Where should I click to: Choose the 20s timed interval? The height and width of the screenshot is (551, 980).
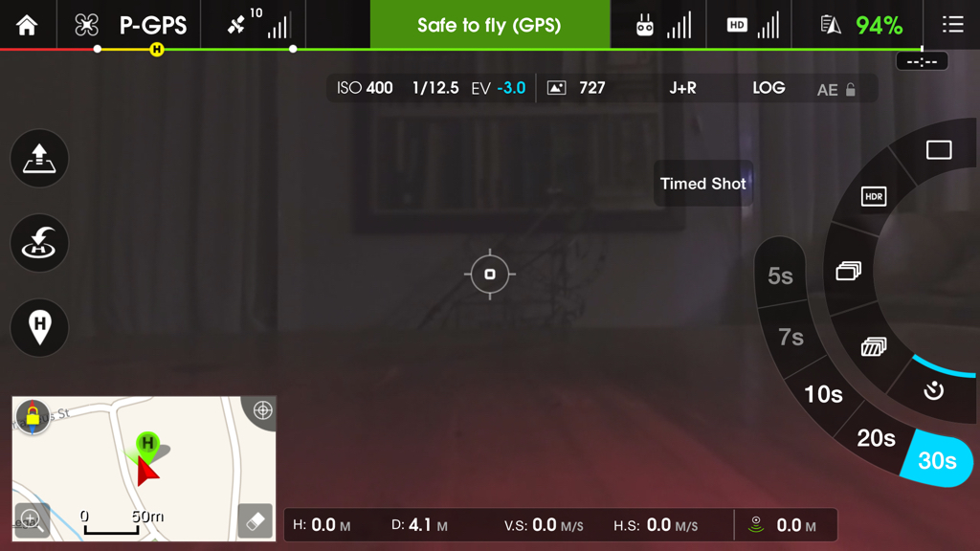point(876,438)
